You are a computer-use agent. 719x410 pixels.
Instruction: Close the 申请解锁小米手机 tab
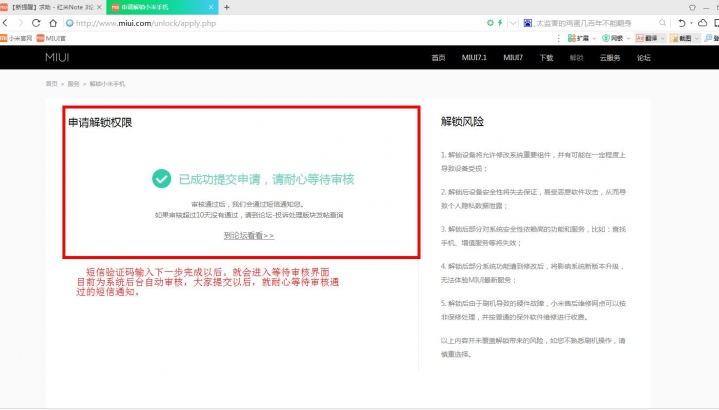(211, 7)
